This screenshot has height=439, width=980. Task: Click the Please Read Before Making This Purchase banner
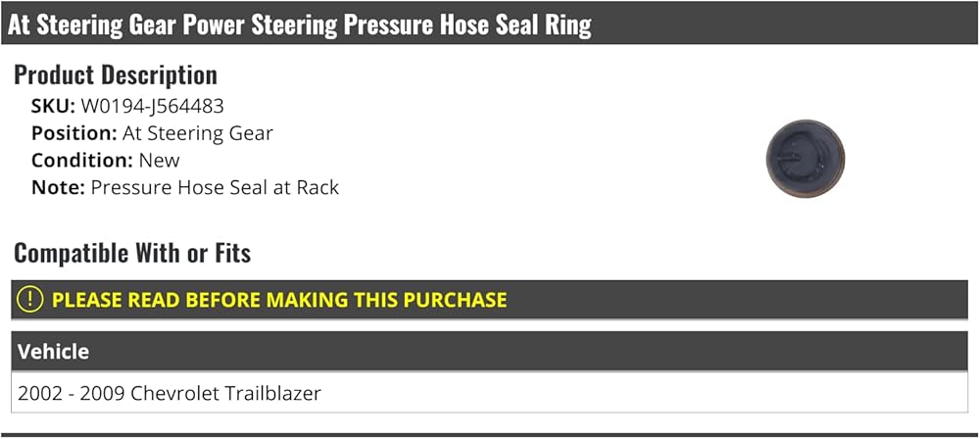pyautogui.click(x=489, y=300)
